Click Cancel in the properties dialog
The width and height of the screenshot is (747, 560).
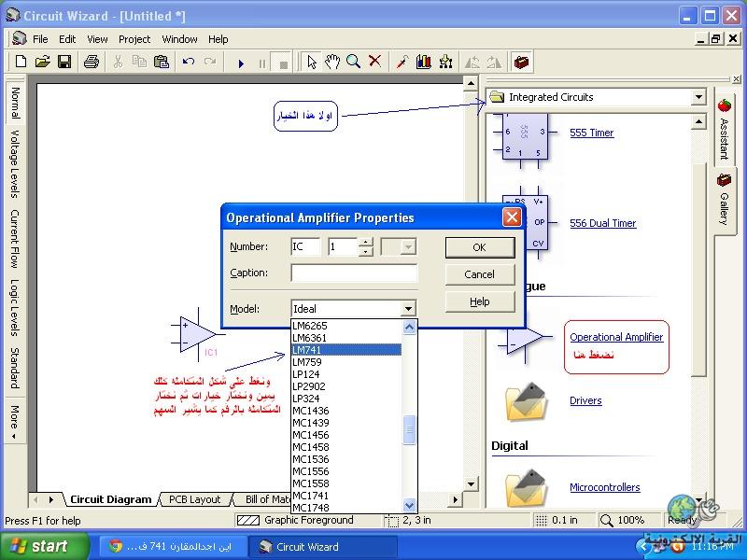(x=480, y=274)
